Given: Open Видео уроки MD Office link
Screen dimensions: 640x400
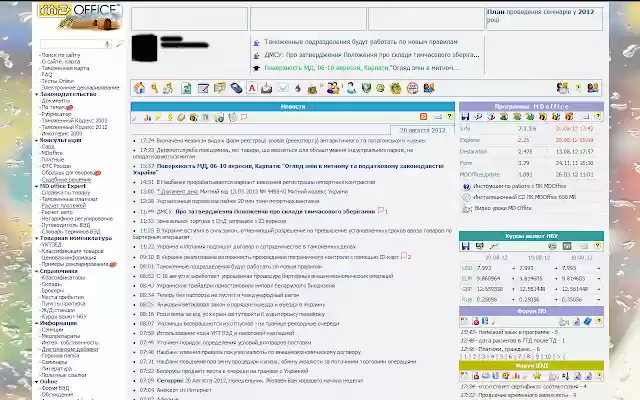Looking at the screenshot, I should click(503, 208).
